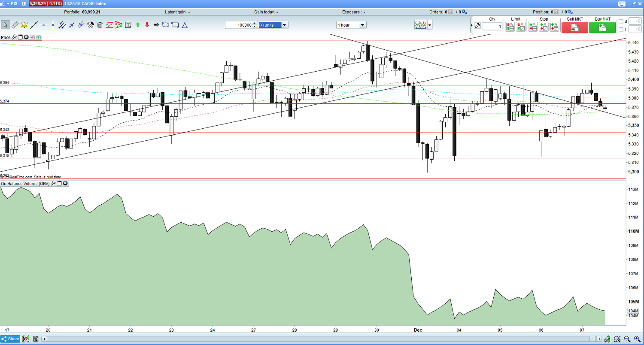Open Price chart settings wrench

click(14, 37)
